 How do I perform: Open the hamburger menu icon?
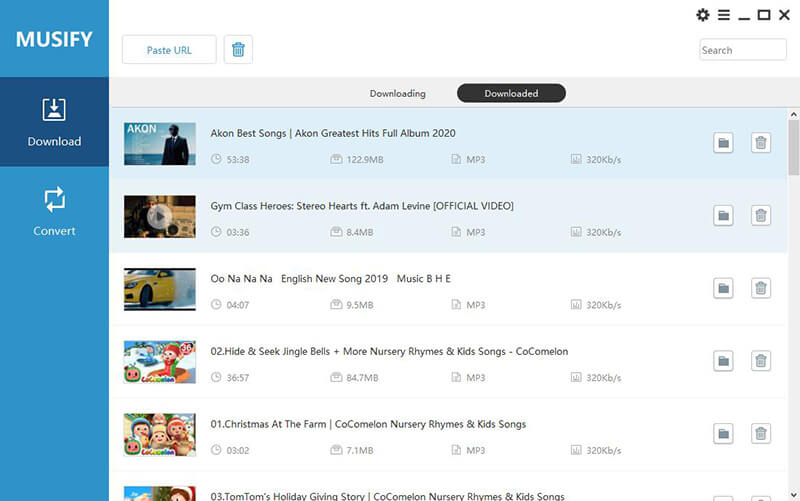tap(723, 15)
